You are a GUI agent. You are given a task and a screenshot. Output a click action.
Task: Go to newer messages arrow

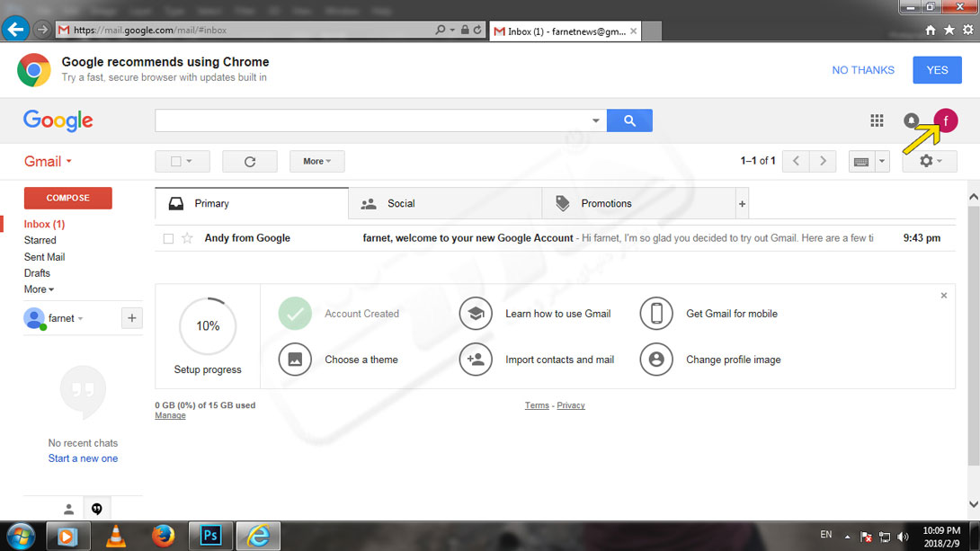tap(796, 161)
